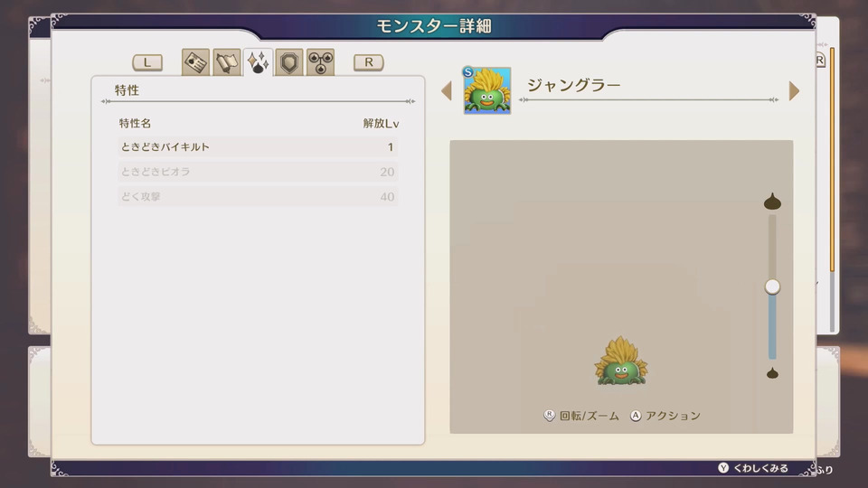The height and width of the screenshot is (488, 868).
Task: Click the A アクション button hint
Action: pyautogui.click(x=665, y=416)
